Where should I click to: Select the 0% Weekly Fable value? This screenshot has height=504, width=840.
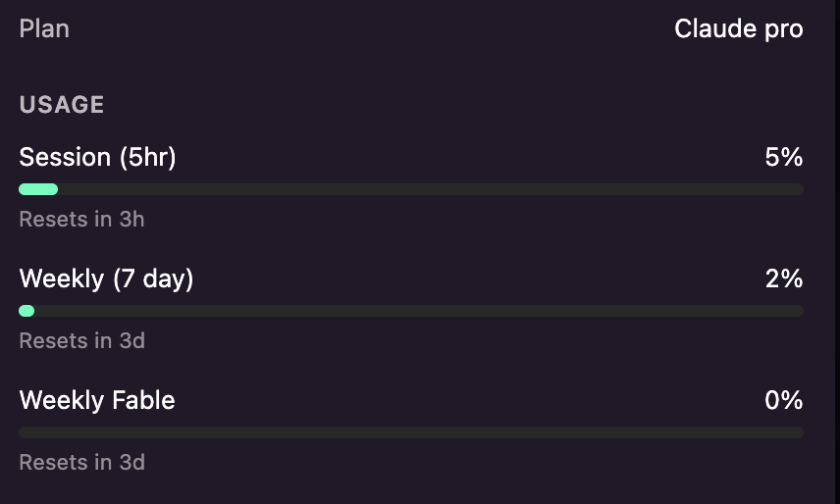[x=784, y=400]
